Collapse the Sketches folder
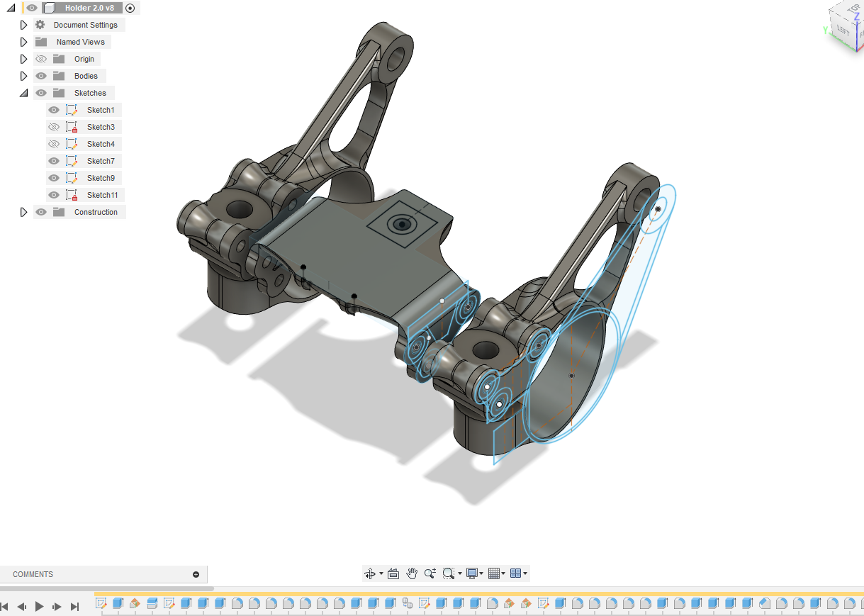Image resolution: width=864 pixels, height=616 pixels. (x=23, y=93)
